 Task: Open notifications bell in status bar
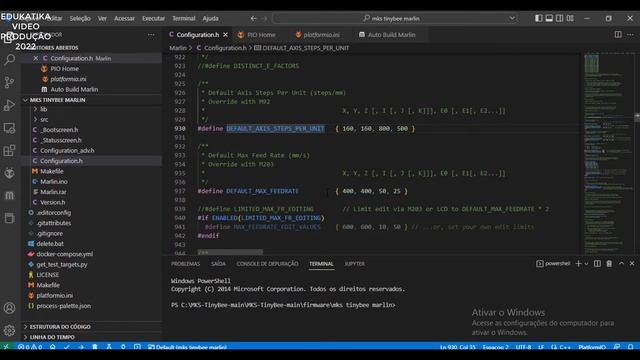630,347
